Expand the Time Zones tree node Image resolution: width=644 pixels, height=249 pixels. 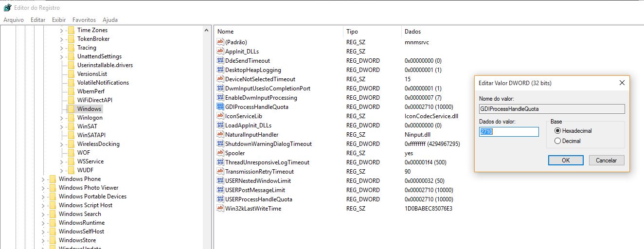pyautogui.click(x=62, y=30)
